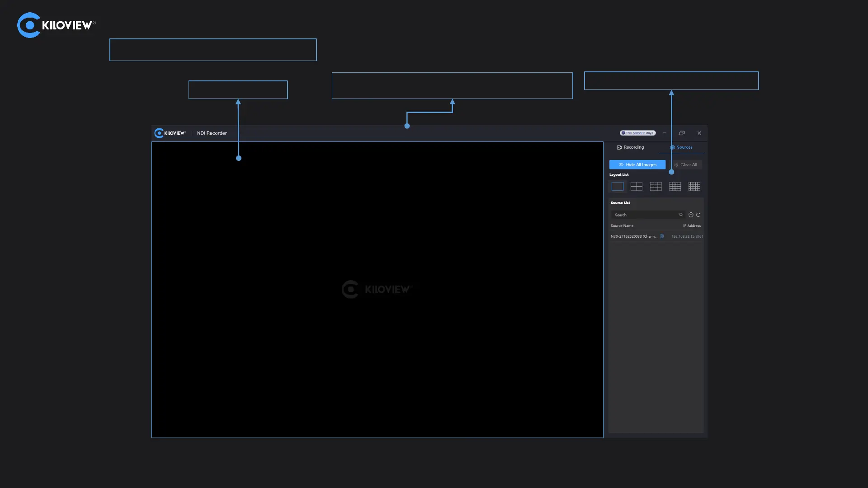Select the N30-21162520033 source row
Image resolution: width=868 pixels, height=488 pixels.
(x=634, y=236)
